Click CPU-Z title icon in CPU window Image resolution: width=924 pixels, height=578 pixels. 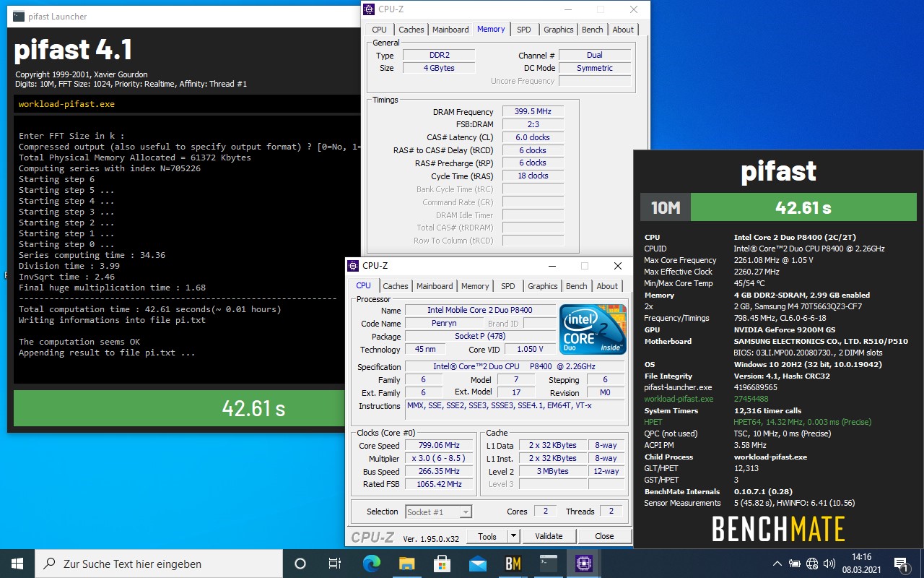354,266
